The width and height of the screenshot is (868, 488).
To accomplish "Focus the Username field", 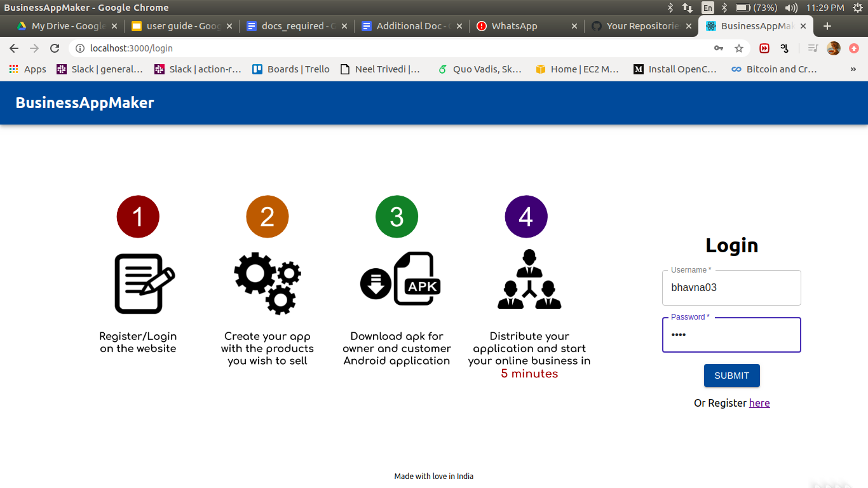I will 731,288.
